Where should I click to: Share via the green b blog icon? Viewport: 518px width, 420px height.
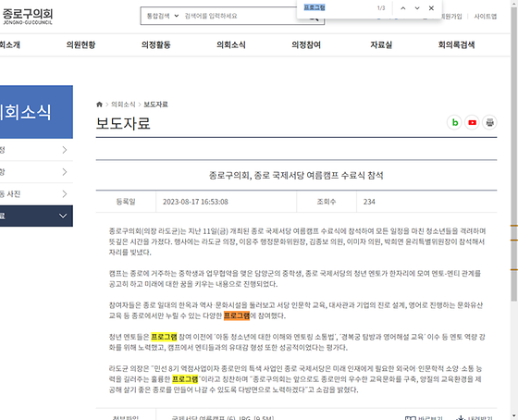point(454,123)
